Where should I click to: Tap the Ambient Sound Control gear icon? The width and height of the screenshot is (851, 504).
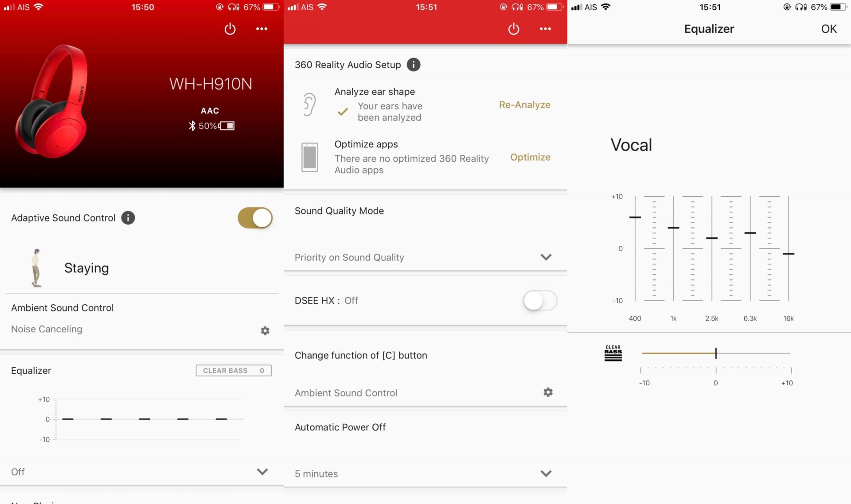tap(547, 392)
